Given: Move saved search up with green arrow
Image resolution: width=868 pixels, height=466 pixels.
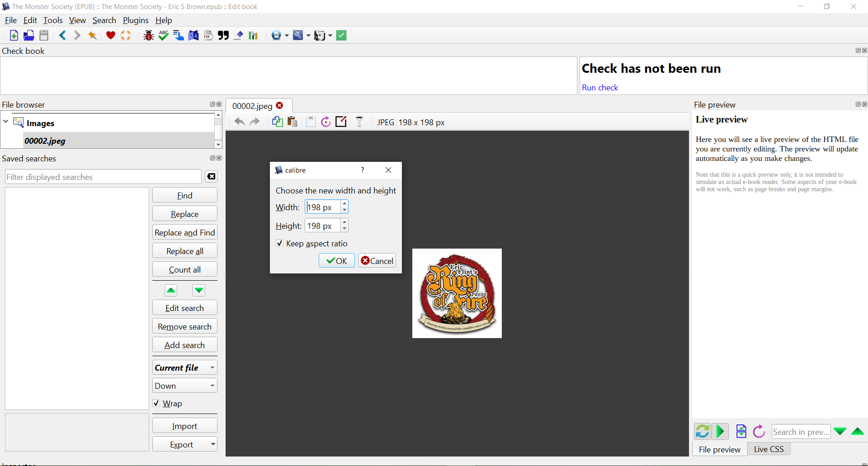Looking at the screenshot, I should point(171,290).
